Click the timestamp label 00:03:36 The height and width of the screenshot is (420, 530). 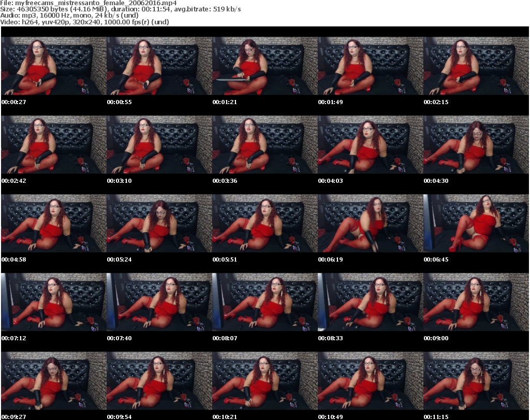[225, 181]
